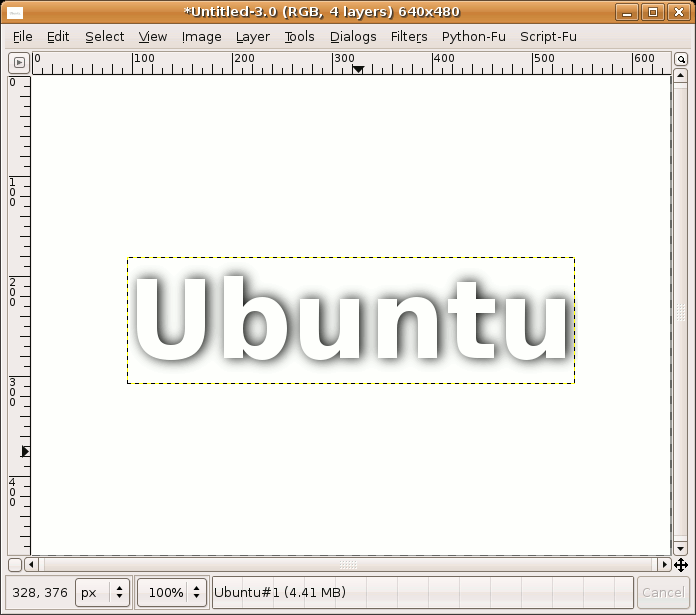Close the Untitled-3.0 window
The width and height of the screenshot is (696, 615).
pyautogui.click(x=679, y=12)
